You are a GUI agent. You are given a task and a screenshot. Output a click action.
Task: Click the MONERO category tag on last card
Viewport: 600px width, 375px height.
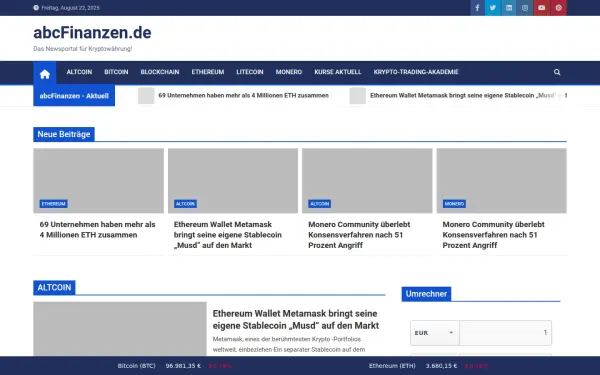[454, 204]
